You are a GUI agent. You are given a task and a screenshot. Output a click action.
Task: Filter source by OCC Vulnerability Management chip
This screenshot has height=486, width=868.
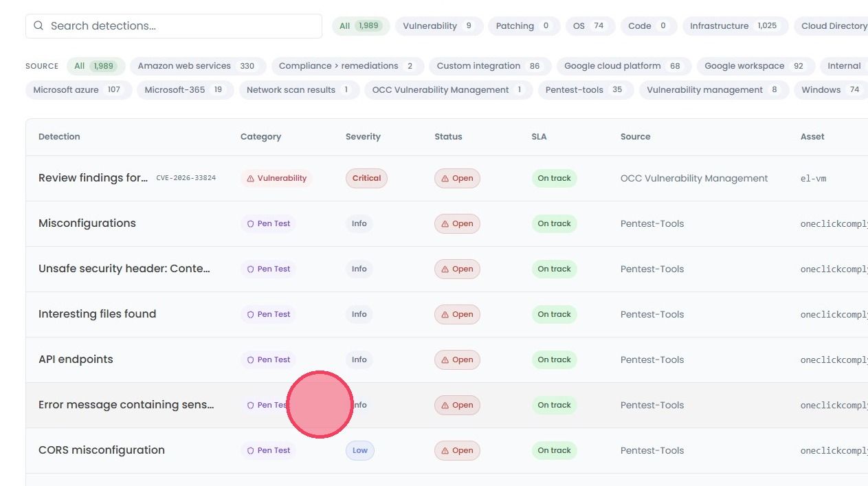tap(448, 90)
